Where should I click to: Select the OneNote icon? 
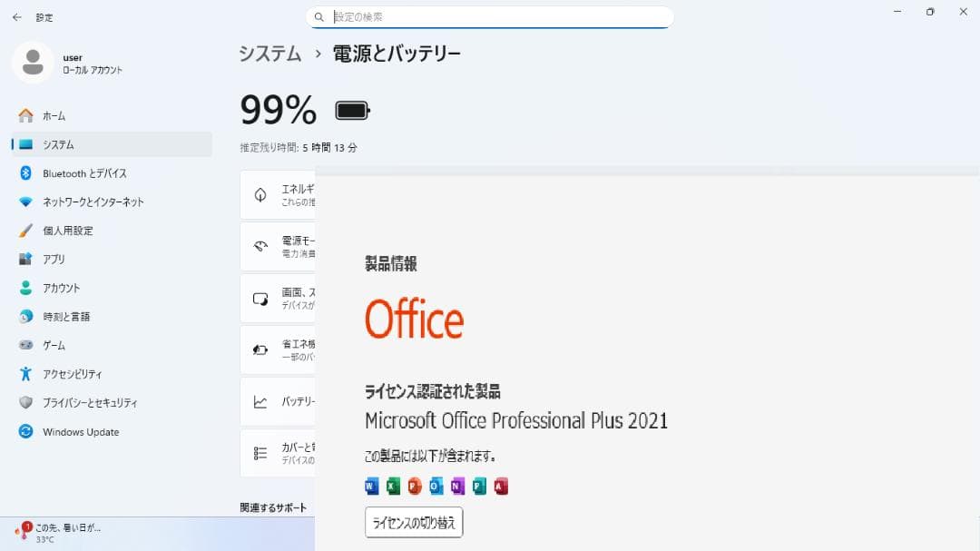tap(458, 486)
